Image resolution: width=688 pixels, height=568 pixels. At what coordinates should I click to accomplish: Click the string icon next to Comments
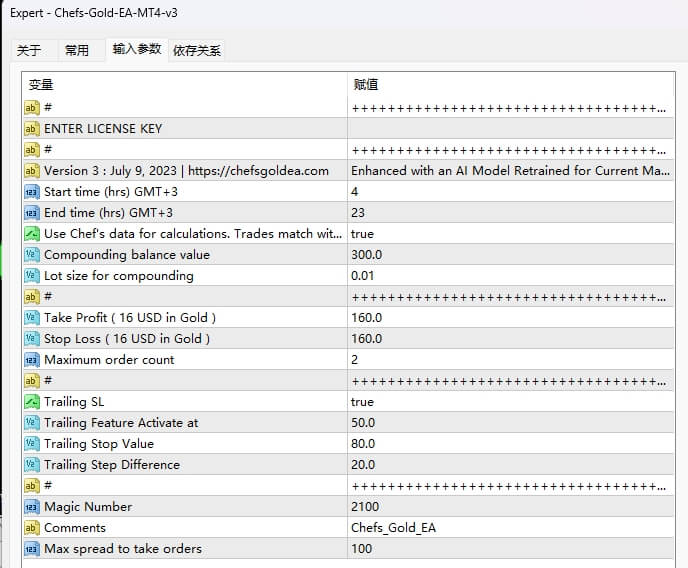pyautogui.click(x=31, y=527)
